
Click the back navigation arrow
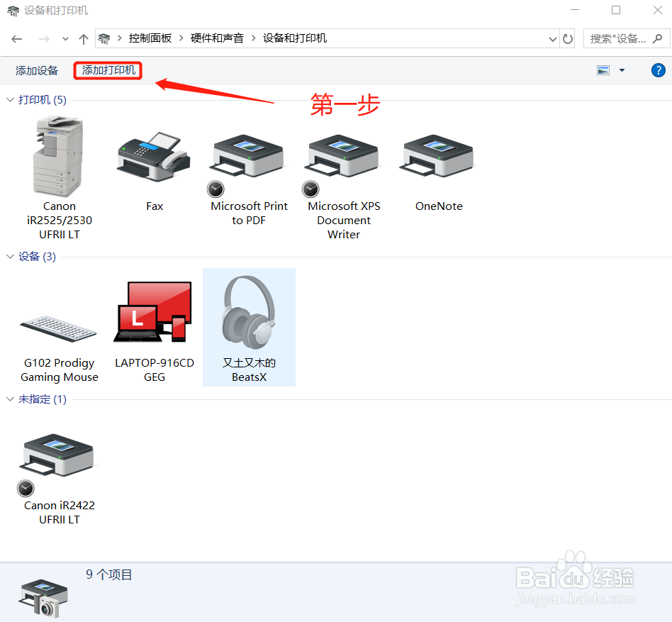point(17,39)
